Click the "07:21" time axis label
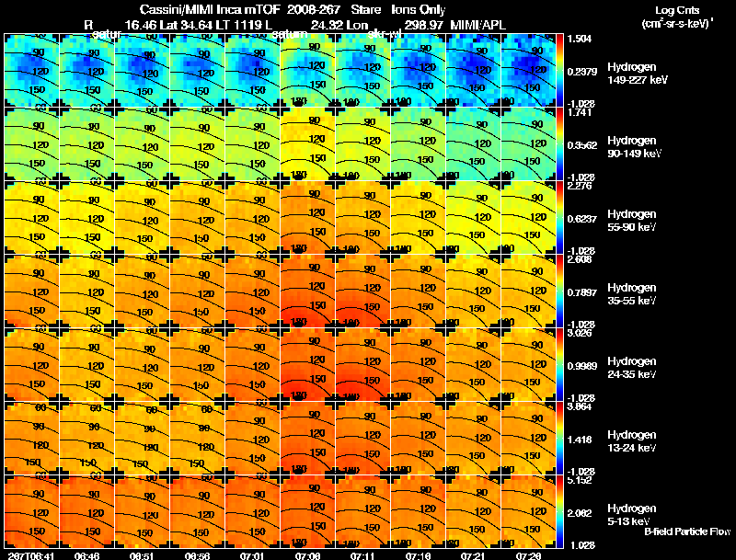736x560 pixels. click(x=474, y=555)
